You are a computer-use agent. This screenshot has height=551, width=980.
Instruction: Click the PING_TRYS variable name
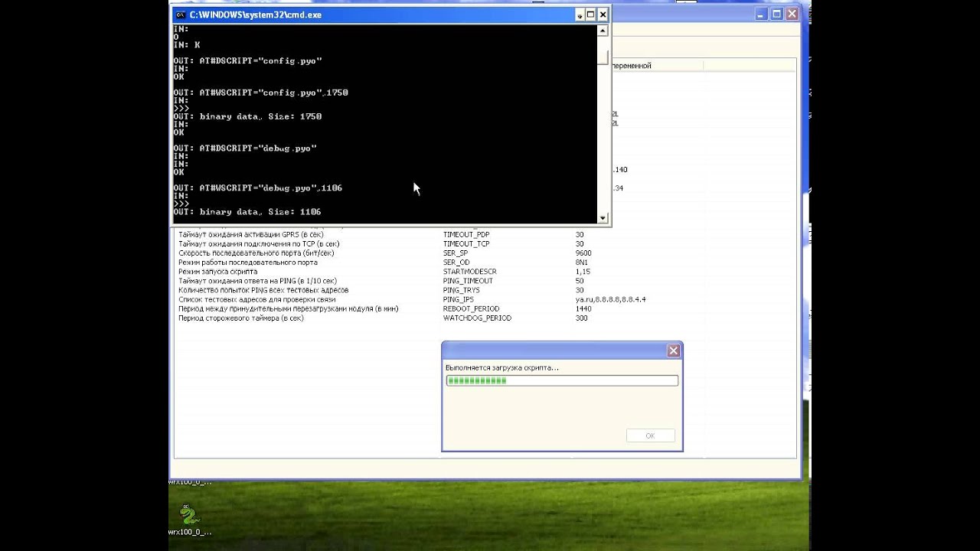[462, 290]
